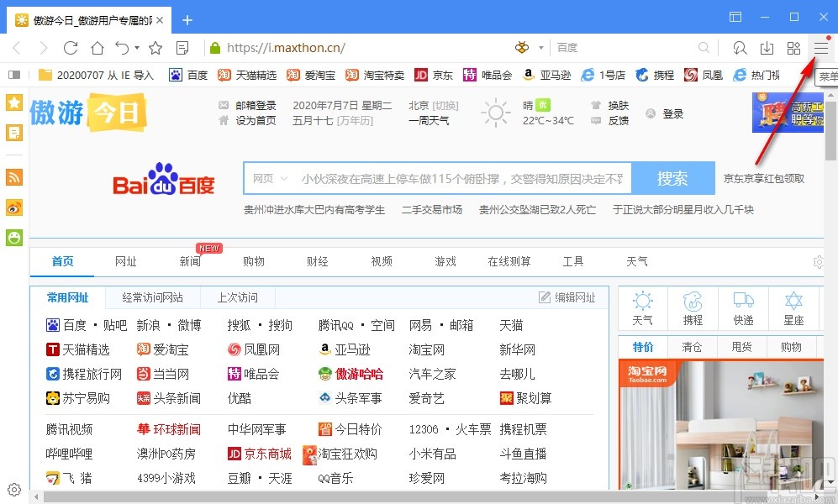Click the Baidu page search field

tap(462, 178)
